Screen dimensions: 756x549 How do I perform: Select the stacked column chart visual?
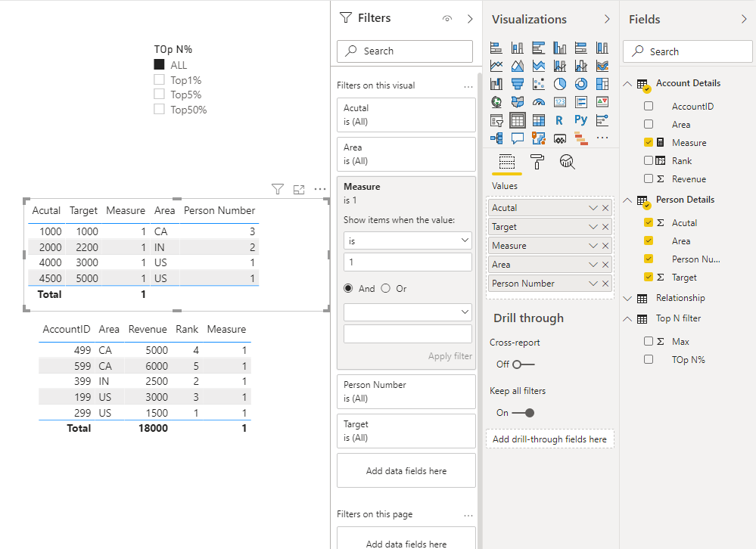point(518,48)
